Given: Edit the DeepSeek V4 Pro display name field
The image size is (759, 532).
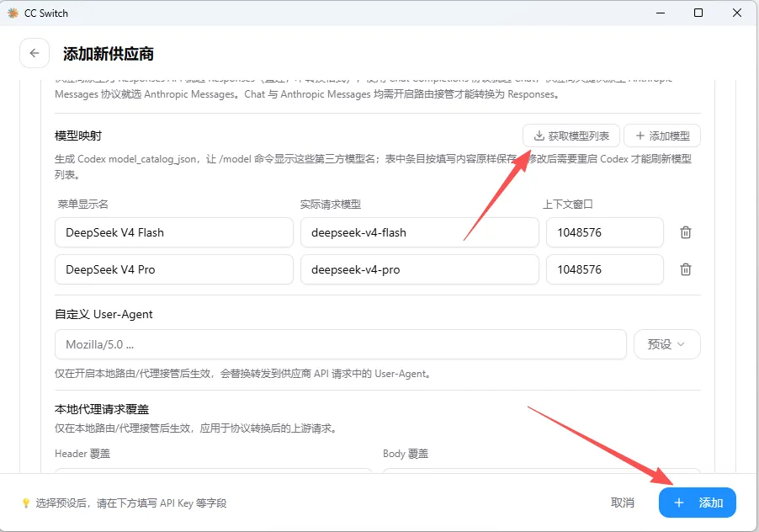Looking at the screenshot, I should pyautogui.click(x=174, y=269).
